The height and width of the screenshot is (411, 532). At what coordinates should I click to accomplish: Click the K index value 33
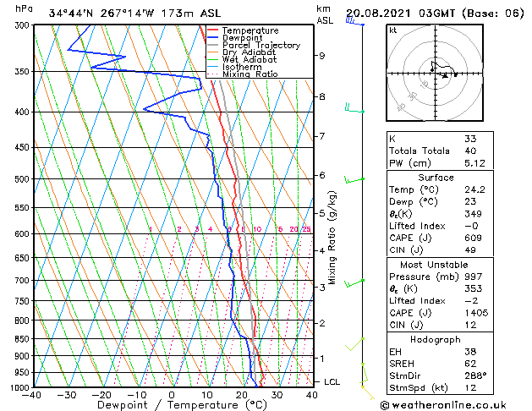[x=470, y=139]
